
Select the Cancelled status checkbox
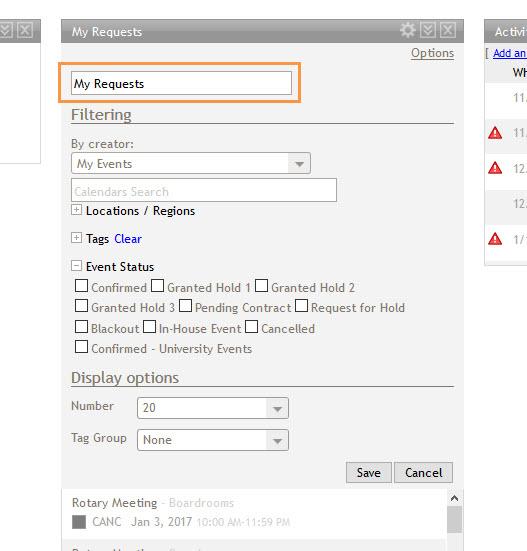tap(252, 327)
